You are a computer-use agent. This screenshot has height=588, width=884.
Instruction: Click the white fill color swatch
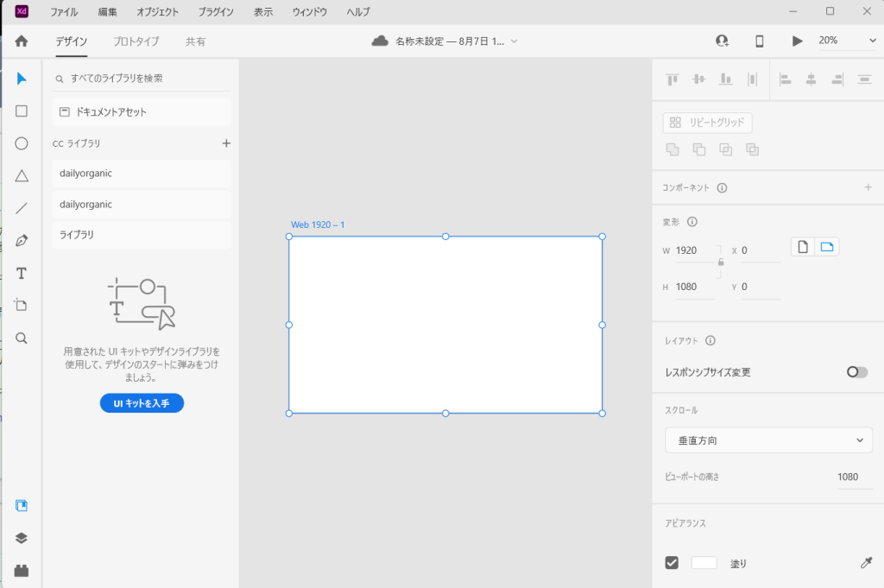[x=704, y=563]
